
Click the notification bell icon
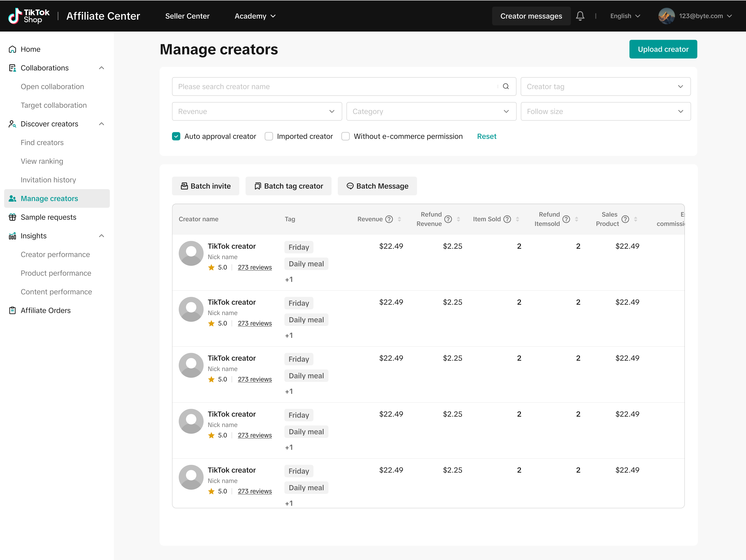click(580, 16)
